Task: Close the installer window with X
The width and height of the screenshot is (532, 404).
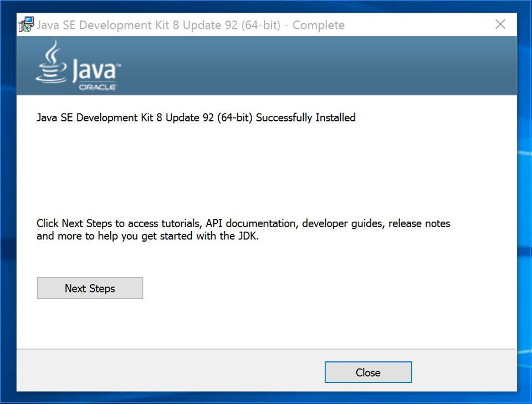Action: pos(500,24)
